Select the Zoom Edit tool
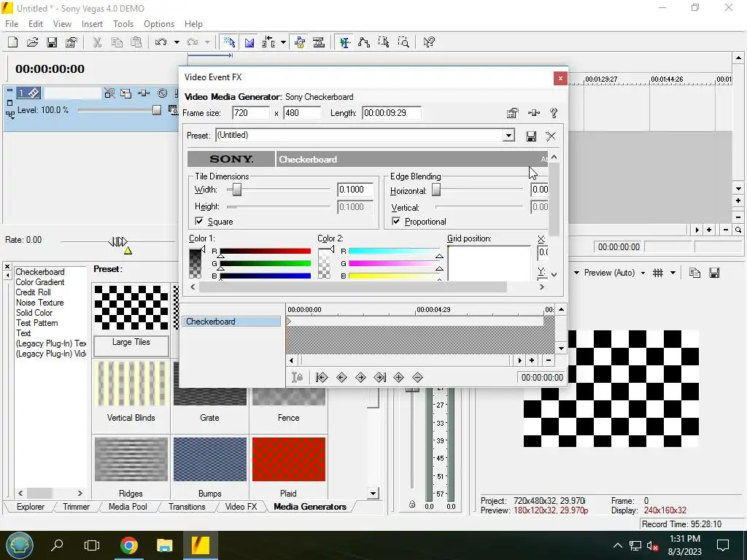Viewport: 747px width, 560px height. (x=403, y=42)
